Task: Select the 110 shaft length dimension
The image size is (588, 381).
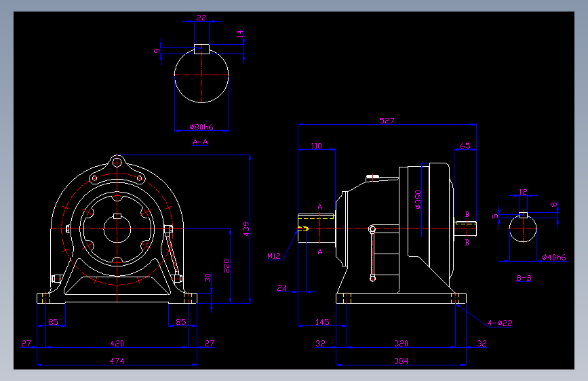Action: [x=316, y=146]
